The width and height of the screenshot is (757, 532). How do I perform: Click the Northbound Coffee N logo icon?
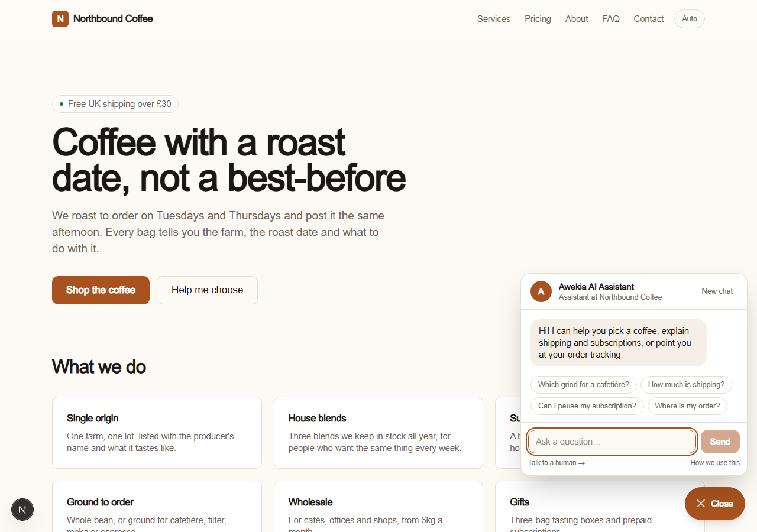pos(60,19)
